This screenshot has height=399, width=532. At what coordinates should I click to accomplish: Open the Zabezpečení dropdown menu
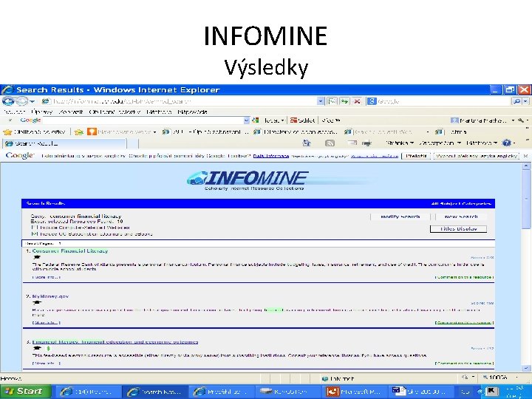[x=440, y=143]
